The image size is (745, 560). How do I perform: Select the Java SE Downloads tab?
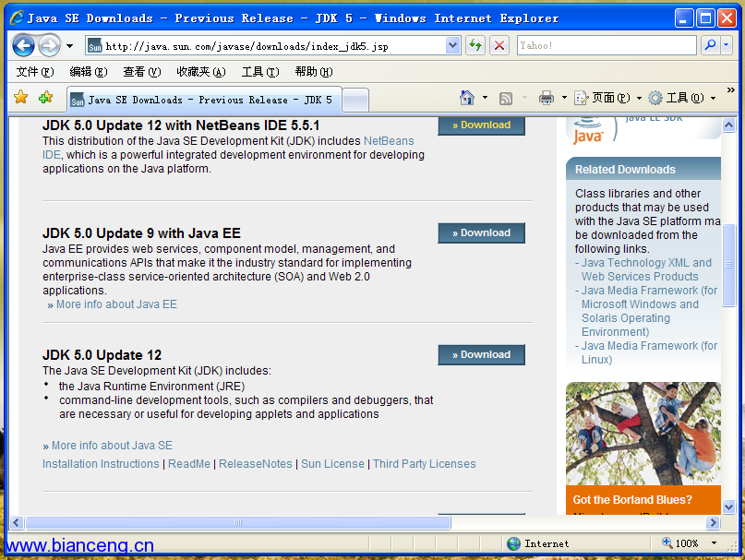[x=204, y=100]
